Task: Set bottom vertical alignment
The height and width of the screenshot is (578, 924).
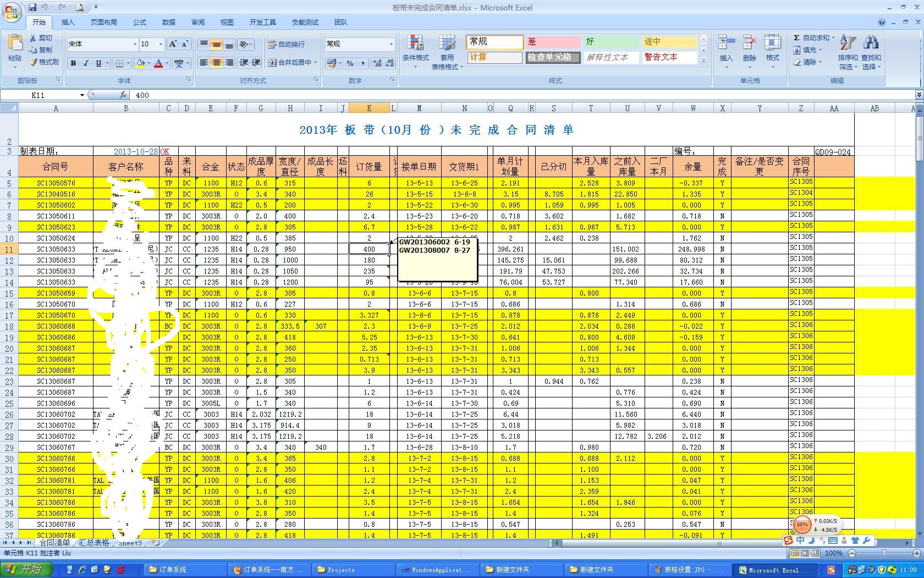Action: (x=229, y=44)
